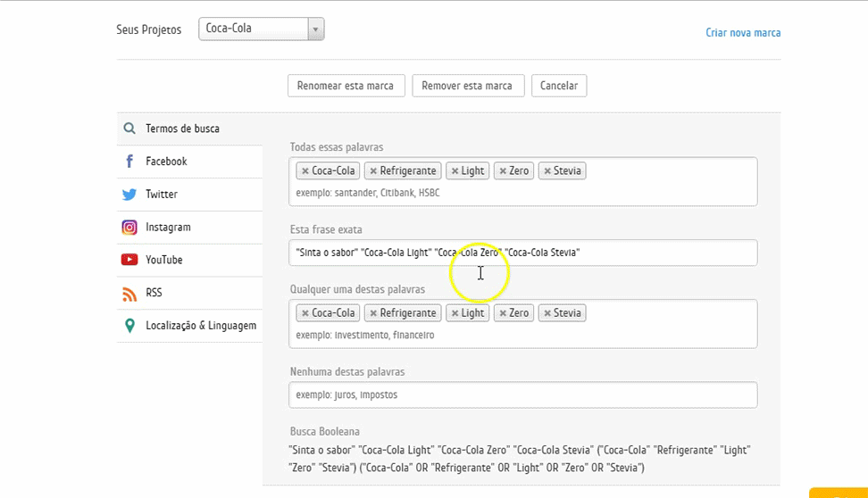
Task: Open the Localização & Linguagem tab
Action: (x=201, y=326)
